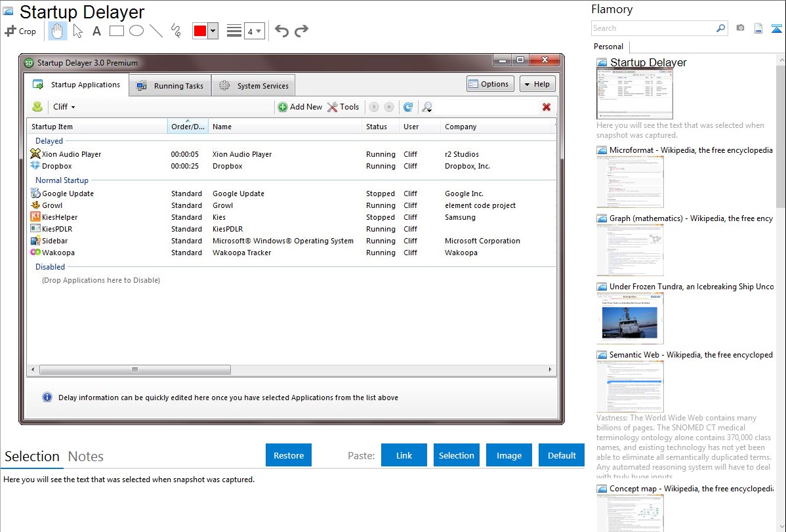Open the Concept map snapshot title
Image resolution: width=786 pixels, height=532 pixels.
(691, 488)
